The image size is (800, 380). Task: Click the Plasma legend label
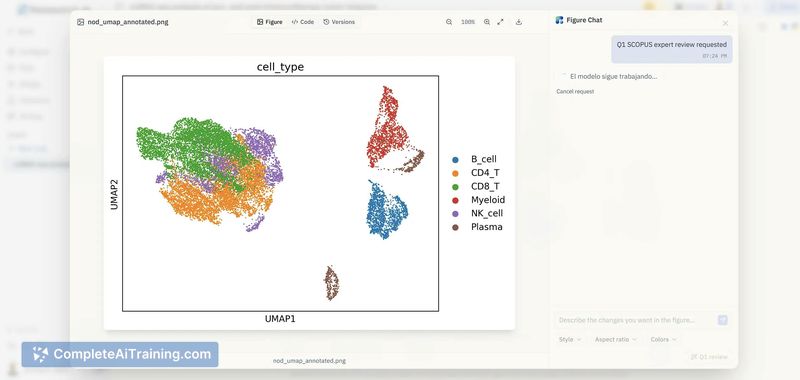click(487, 227)
